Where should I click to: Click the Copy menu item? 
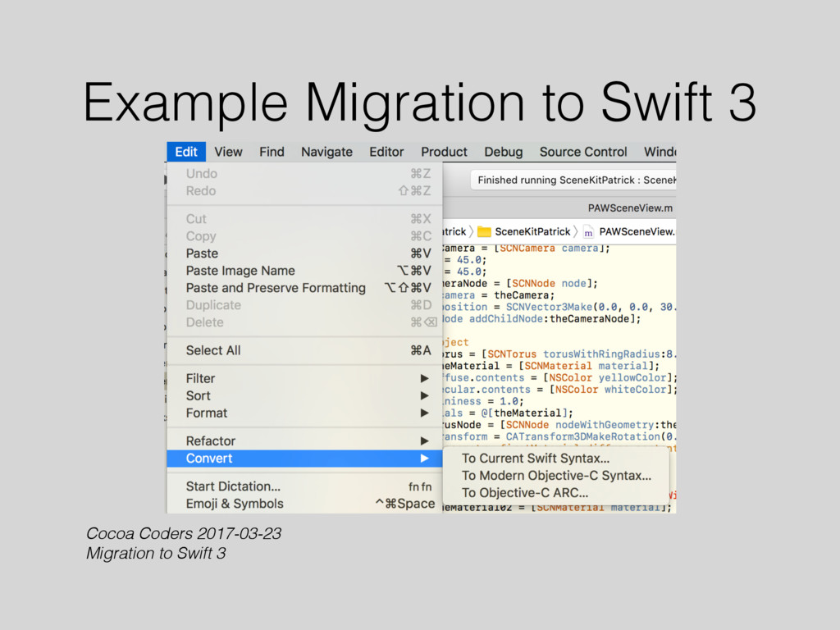(x=305, y=236)
